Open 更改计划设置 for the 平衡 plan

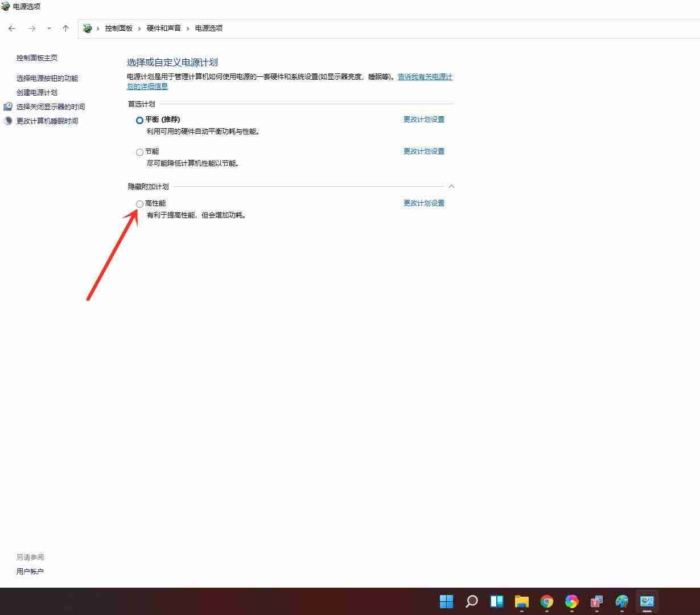click(x=423, y=119)
